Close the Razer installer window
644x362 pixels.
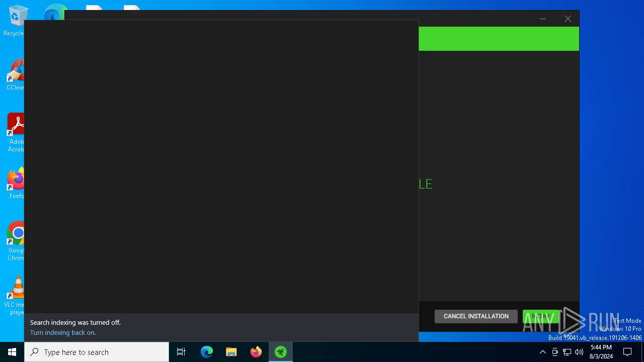[568, 19]
